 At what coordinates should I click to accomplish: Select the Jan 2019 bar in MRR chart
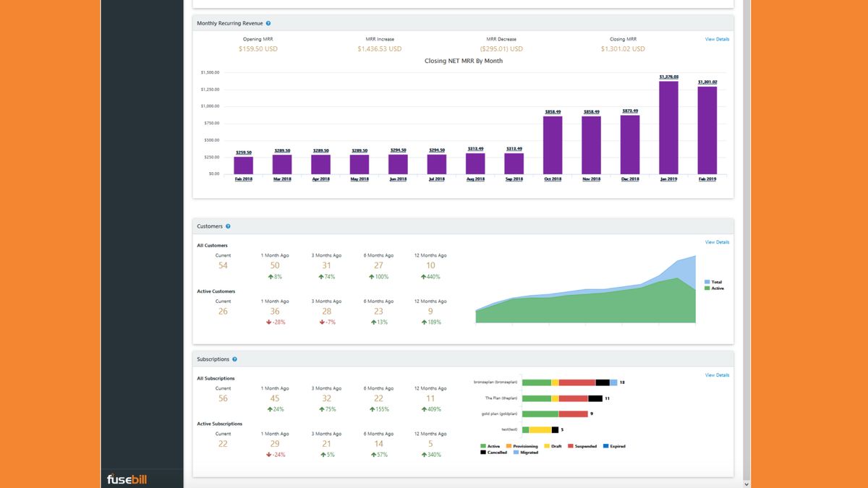click(668, 127)
